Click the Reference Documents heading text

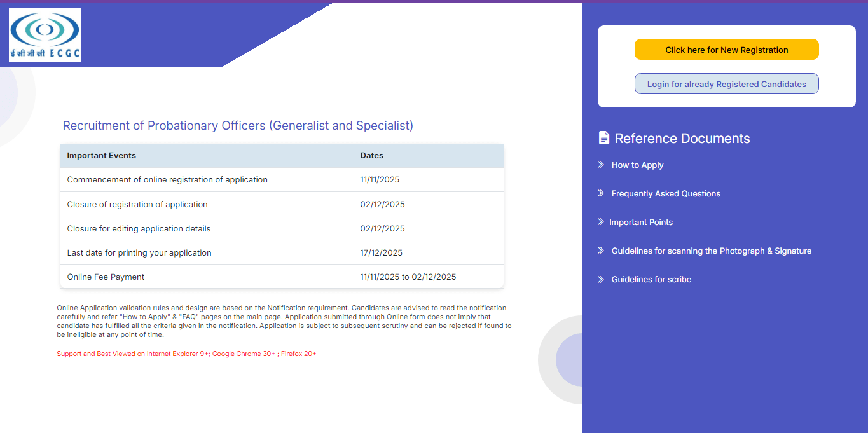[x=682, y=139]
